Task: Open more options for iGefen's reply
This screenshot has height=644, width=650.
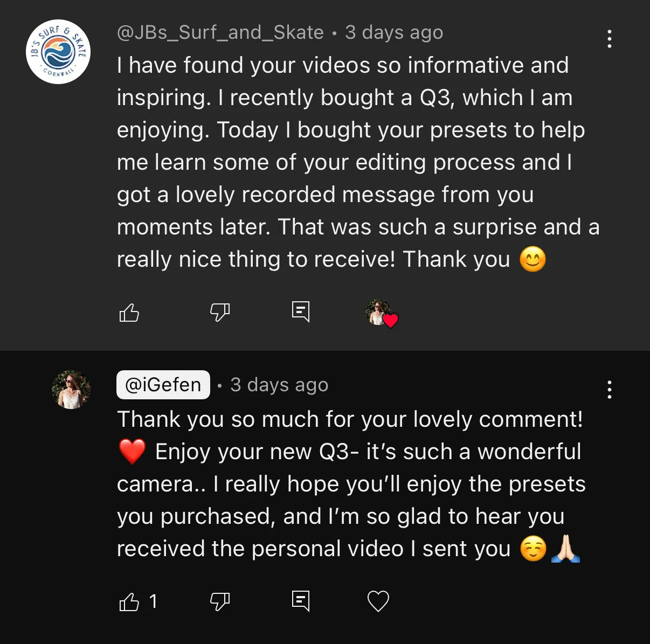Action: (609, 389)
